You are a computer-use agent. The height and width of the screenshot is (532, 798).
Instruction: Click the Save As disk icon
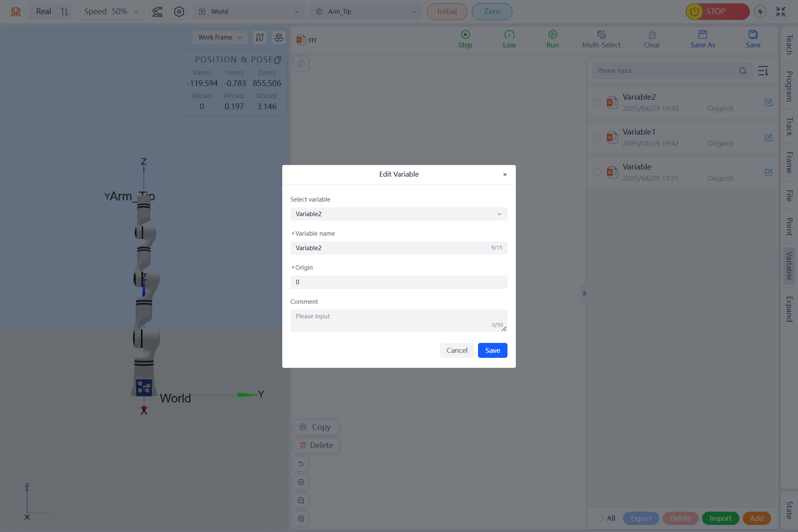tap(702, 34)
